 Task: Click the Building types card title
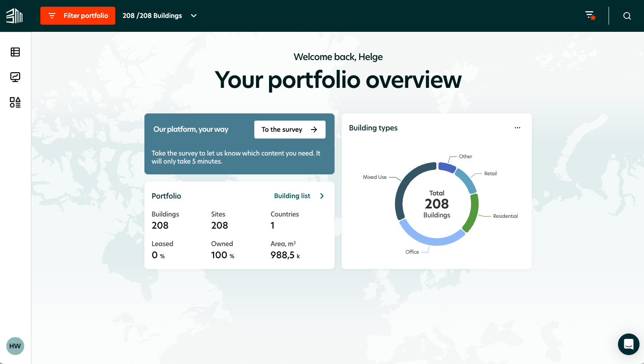click(373, 128)
